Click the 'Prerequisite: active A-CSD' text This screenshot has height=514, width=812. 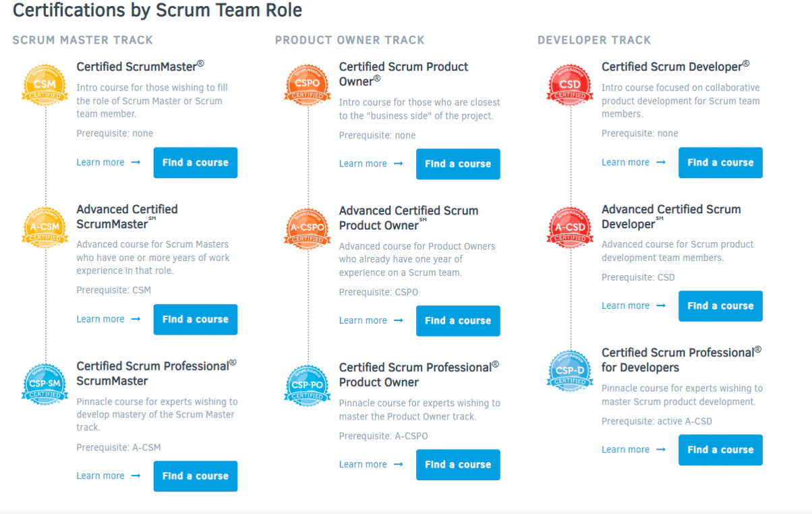pyautogui.click(x=657, y=421)
